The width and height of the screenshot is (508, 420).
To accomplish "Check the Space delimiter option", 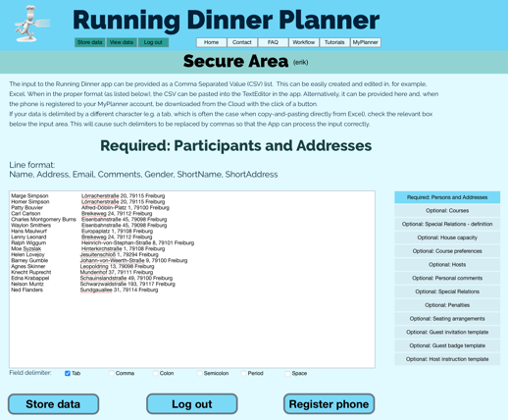I will (287, 373).
